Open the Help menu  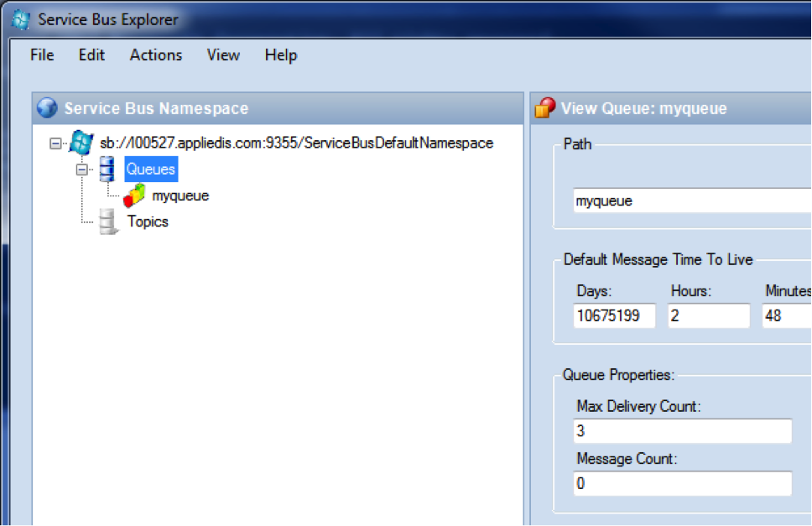[280, 55]
